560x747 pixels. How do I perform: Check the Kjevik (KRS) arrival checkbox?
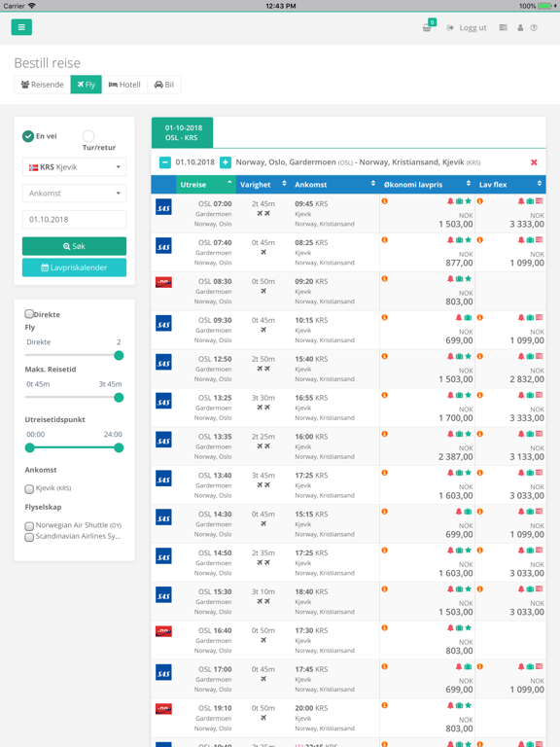(x=29, y=489)
